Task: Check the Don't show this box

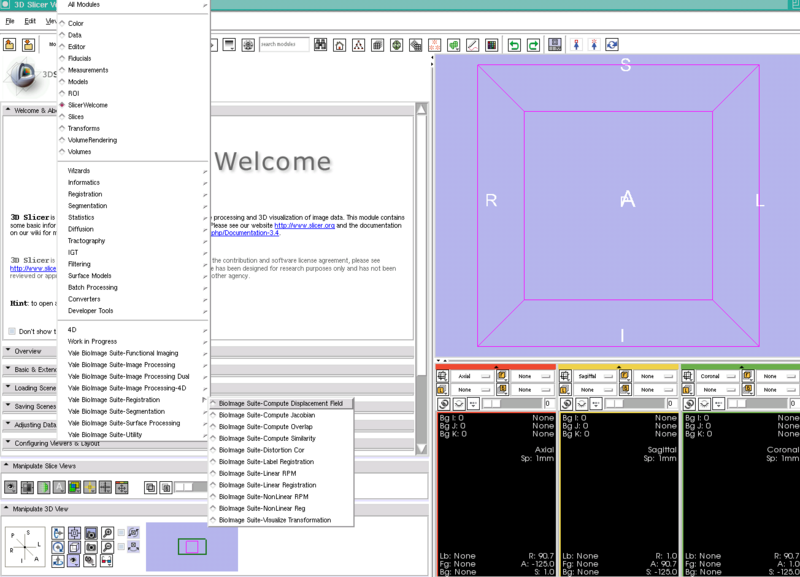Action: [x=14, y=331]
